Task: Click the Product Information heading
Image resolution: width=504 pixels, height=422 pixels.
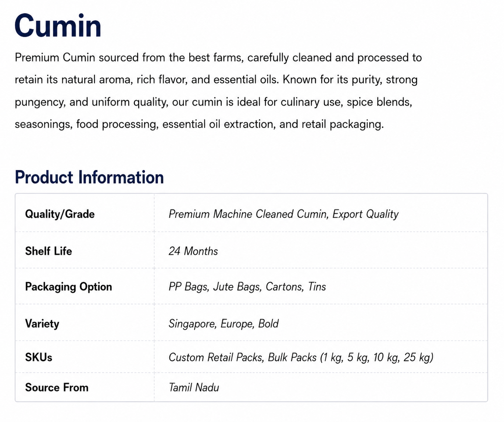Action: pyautogui.click(x=89, y=177)
